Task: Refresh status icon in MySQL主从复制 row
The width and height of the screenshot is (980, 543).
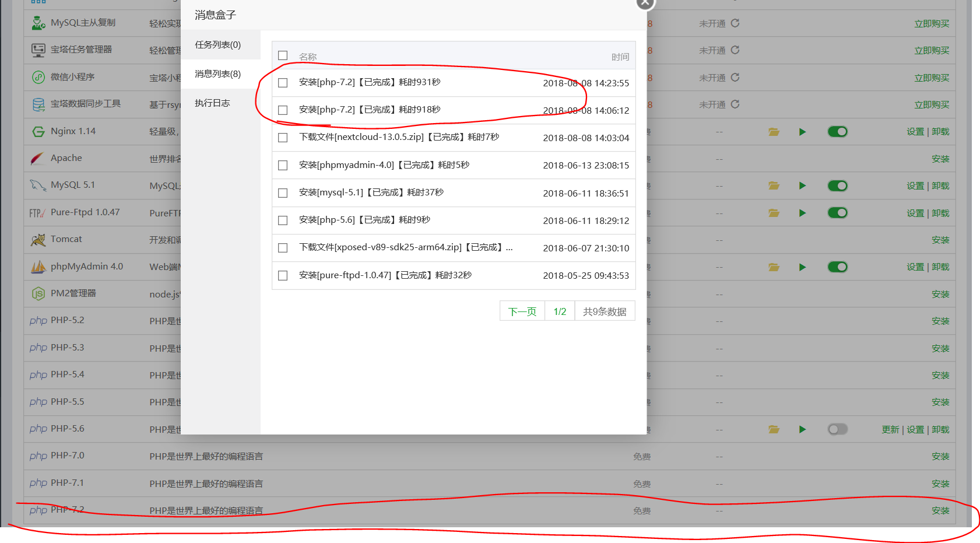Action: point(735,23)
